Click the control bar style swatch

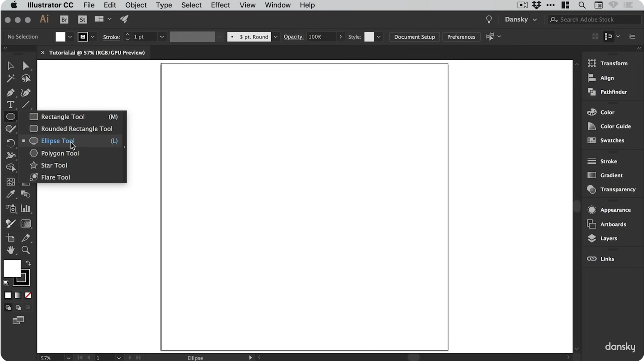point(369,37)
